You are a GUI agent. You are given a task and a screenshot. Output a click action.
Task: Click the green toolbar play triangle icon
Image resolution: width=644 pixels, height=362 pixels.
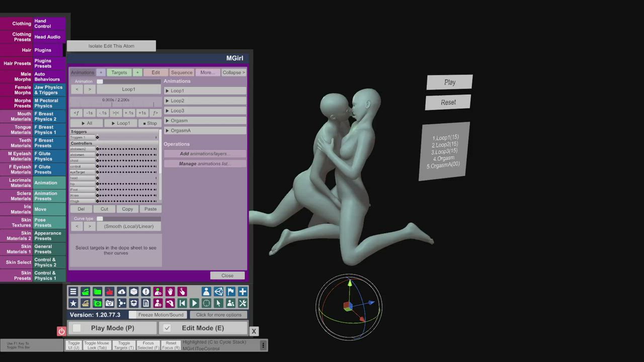(x=194, y=303)
